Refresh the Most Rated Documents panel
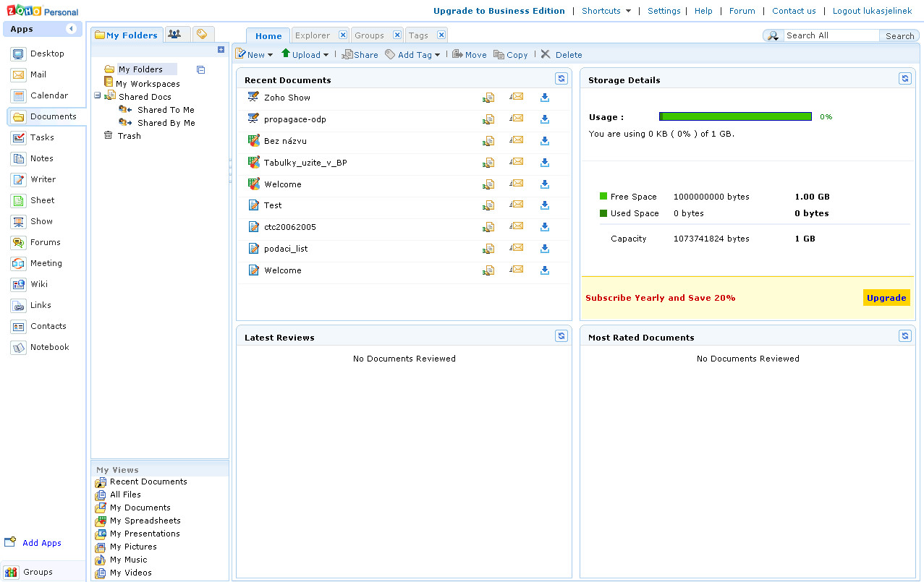The image size is (924, 582). click(904, 335)
